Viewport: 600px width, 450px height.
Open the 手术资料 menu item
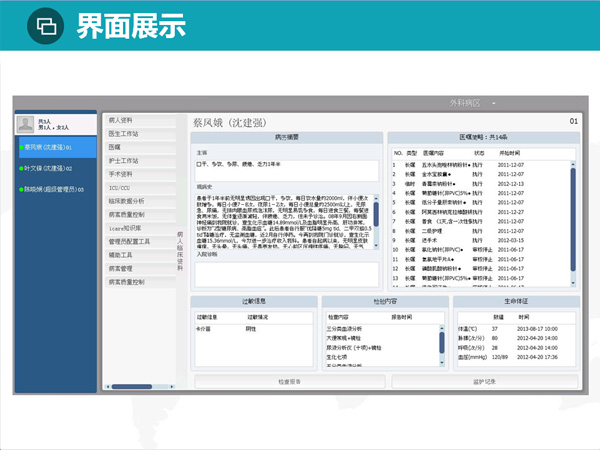click(x=140, y=174)
